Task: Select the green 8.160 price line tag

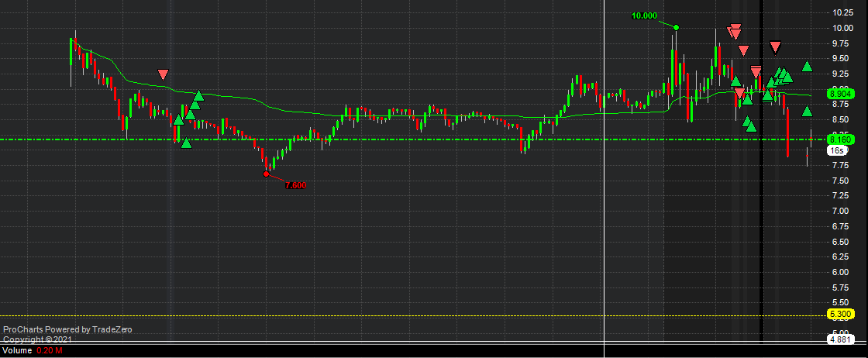Action: [x=840, y=139]
